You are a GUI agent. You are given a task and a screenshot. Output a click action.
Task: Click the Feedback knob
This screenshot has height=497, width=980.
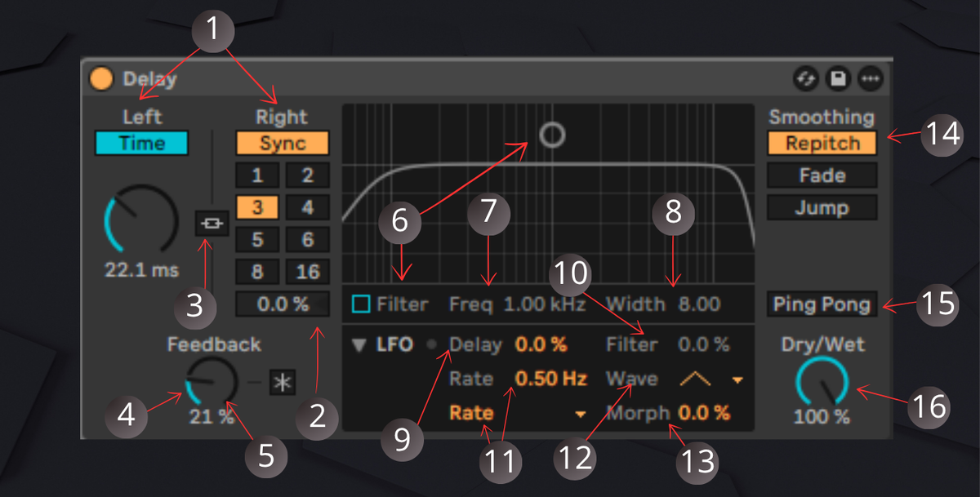pos(212,381)
